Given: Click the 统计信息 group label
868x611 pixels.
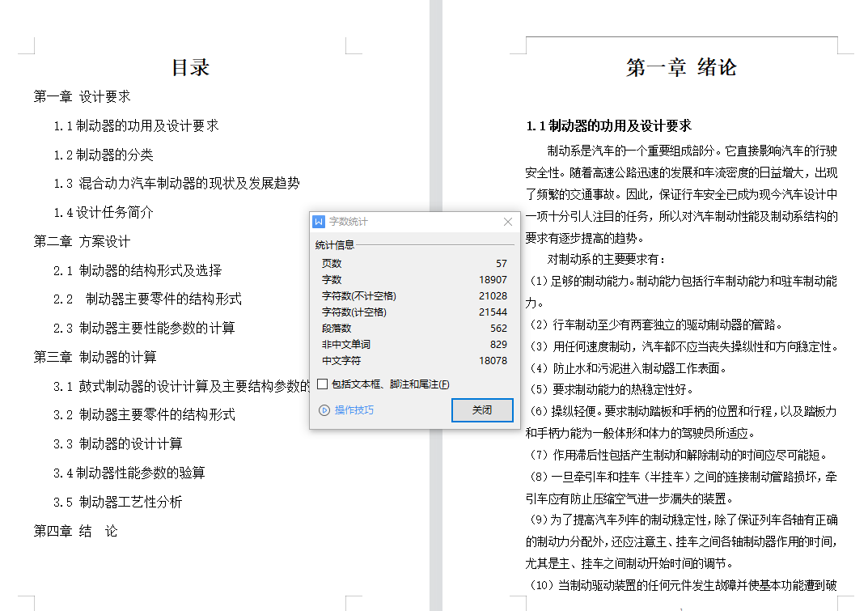Looking at the screenshot, I should coord(334,245).
